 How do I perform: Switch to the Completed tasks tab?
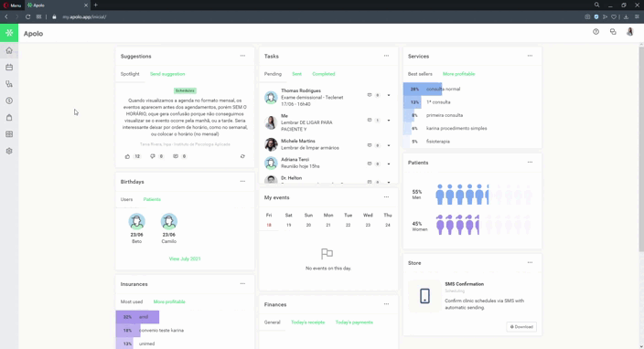coord(323,74)
